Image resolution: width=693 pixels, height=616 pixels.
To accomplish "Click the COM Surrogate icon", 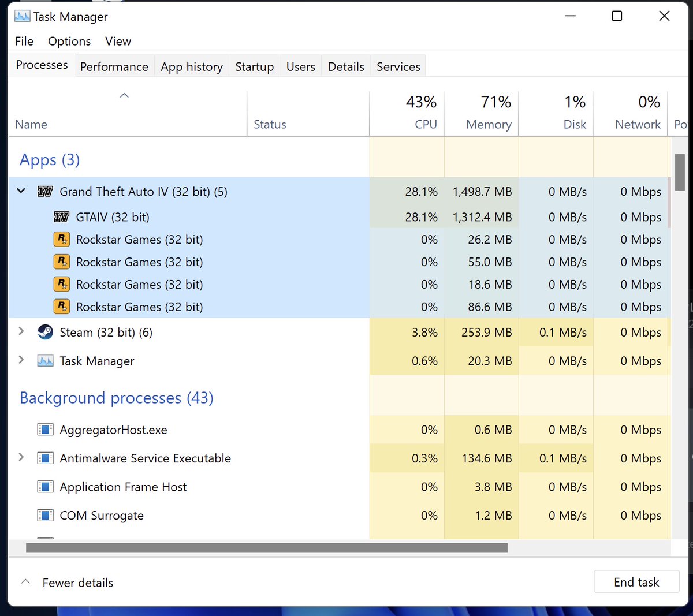I will pyautogui.click(x=45, y=515).
